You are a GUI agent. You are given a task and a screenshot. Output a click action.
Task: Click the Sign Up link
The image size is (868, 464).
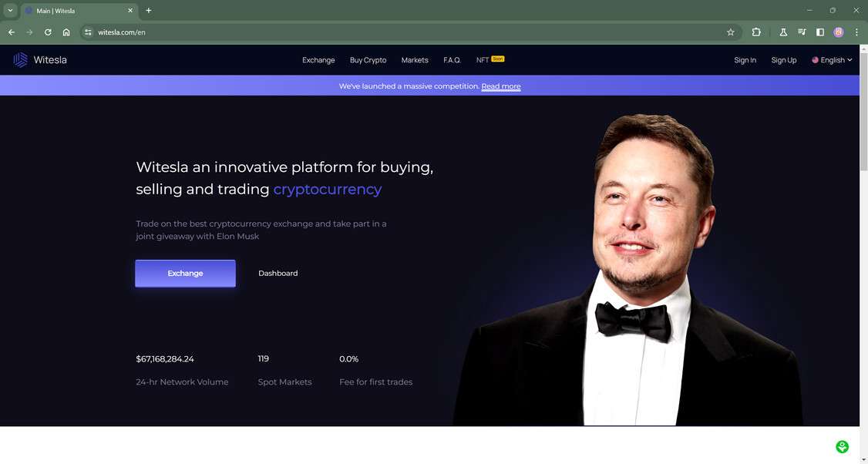pyautogui.click(x=784, y=60)
